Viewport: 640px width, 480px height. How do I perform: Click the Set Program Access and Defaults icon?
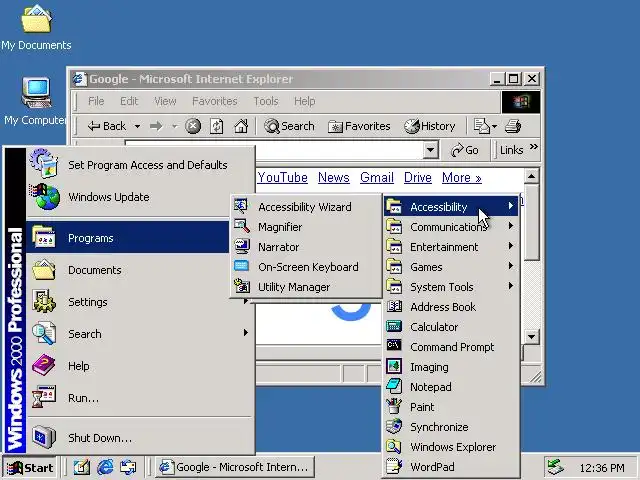pos(44,164)
